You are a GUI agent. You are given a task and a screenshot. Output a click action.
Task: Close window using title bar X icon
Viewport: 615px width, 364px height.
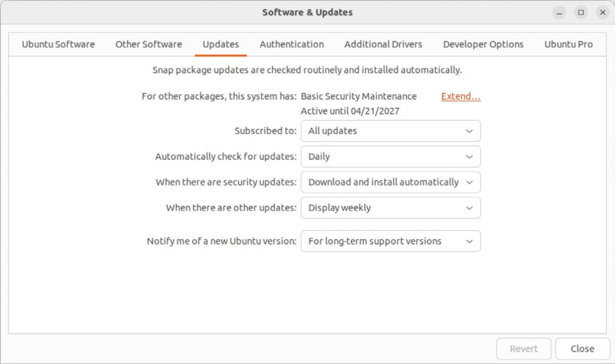tap(603, 12)
